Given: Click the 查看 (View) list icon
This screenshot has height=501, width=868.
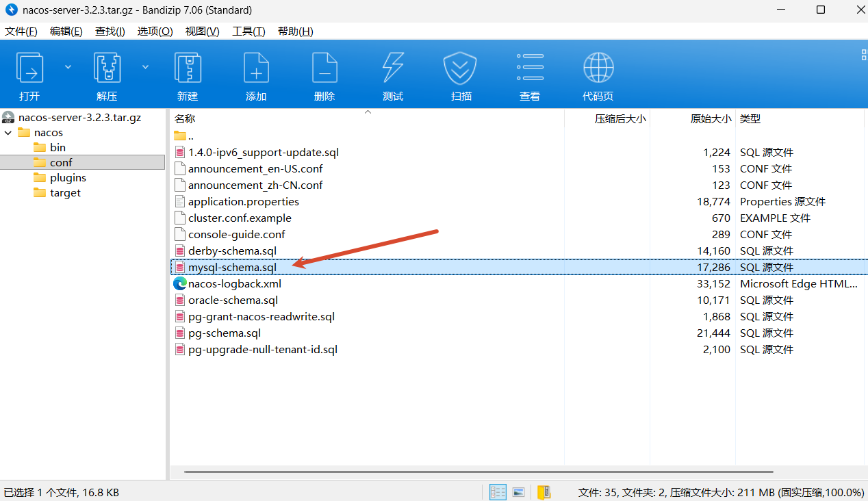Looking at the screenshot, I should click(x=530, y=68).
